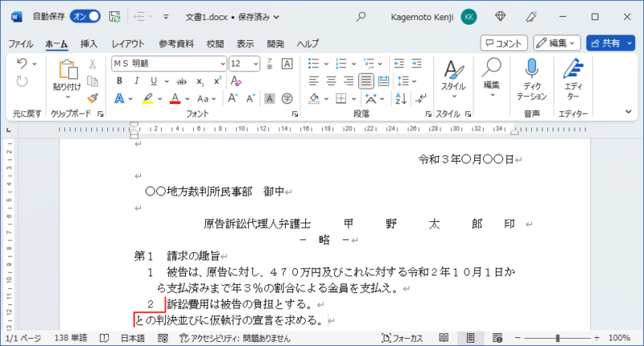Apply strikethrough formatting
Screen dimensions: 644x346
[181, 80]
